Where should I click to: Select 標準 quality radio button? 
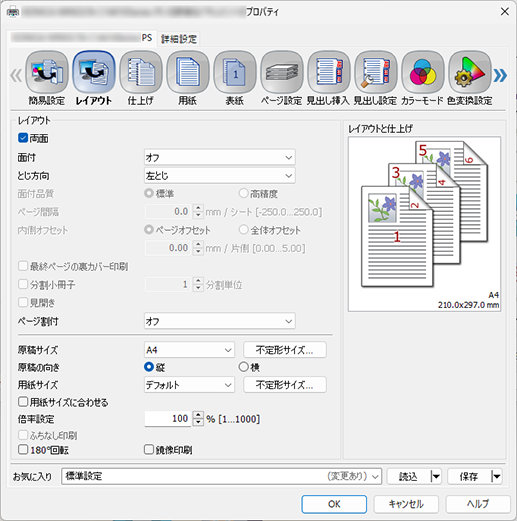[x=149, y=193]
